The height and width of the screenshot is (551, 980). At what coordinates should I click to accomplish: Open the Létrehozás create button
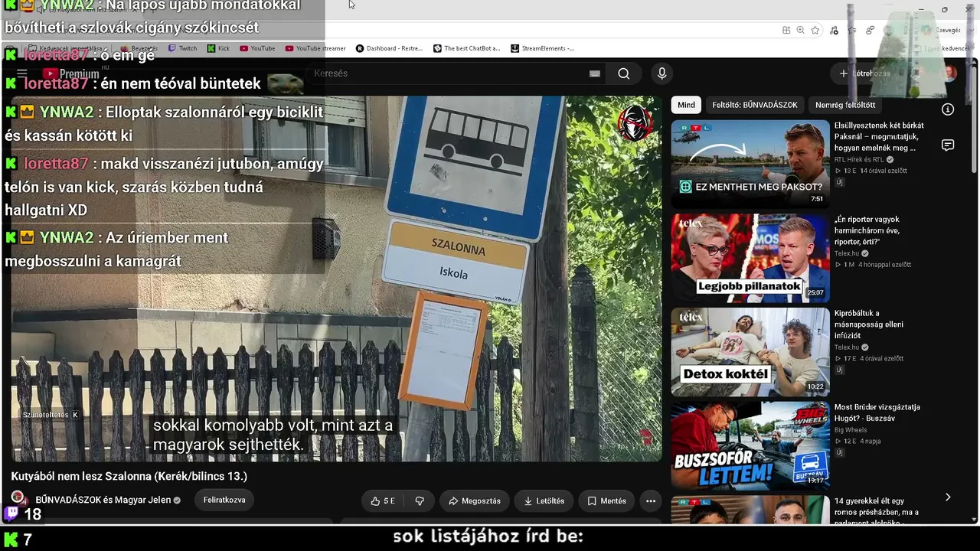pyautogui.click(x=864, y=73)
